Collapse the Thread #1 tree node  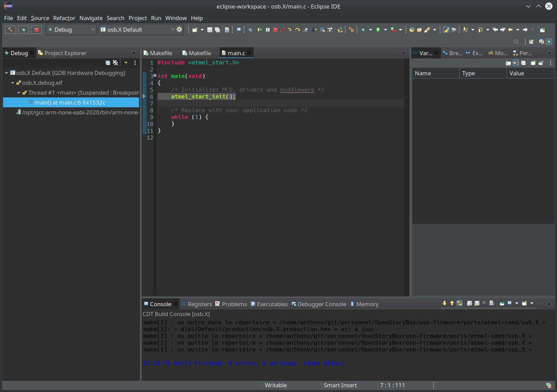[x=19, y=93]
